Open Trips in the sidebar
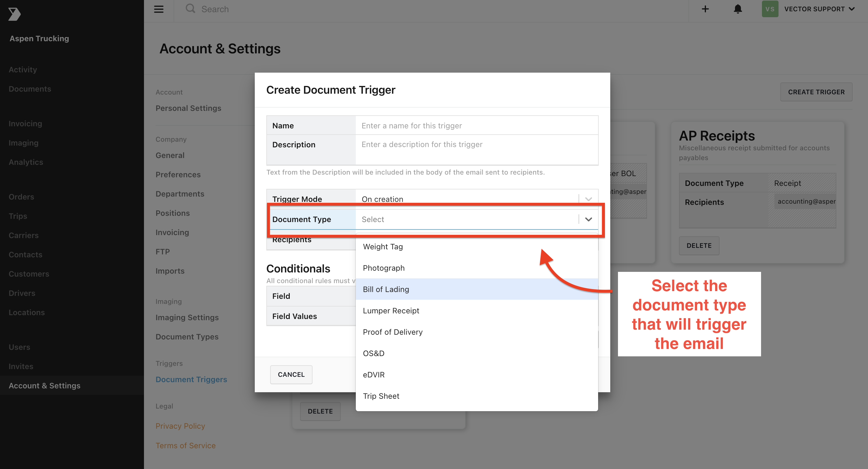 coord(18,216)
